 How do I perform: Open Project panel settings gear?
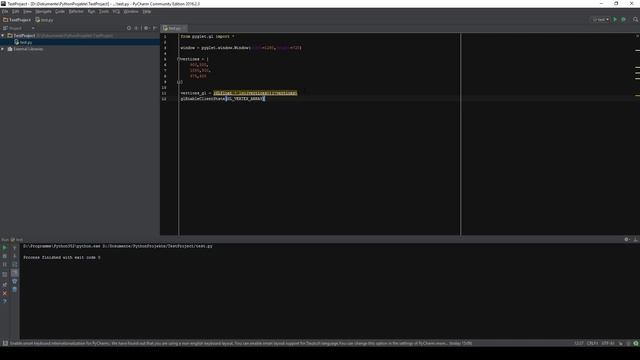(147, 28)
